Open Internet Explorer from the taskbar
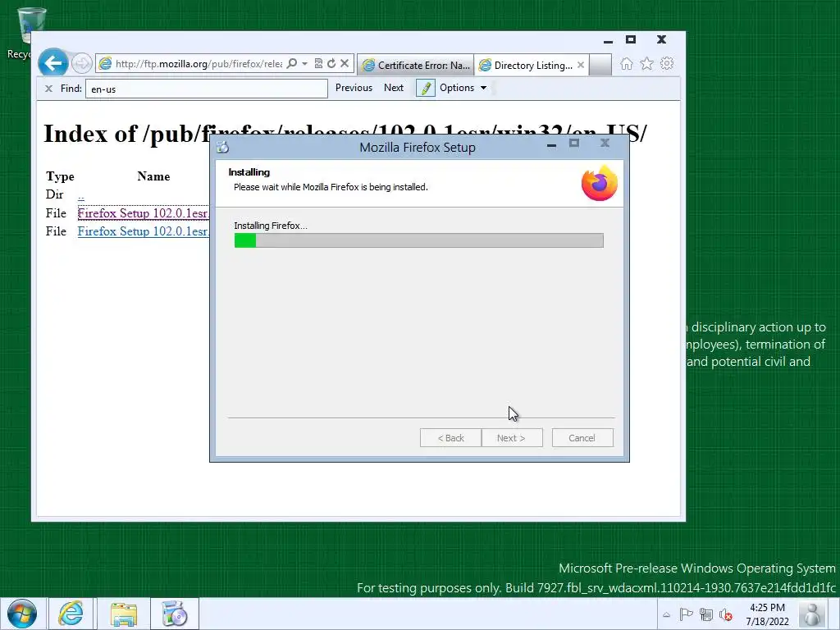 tap(71, 614)
